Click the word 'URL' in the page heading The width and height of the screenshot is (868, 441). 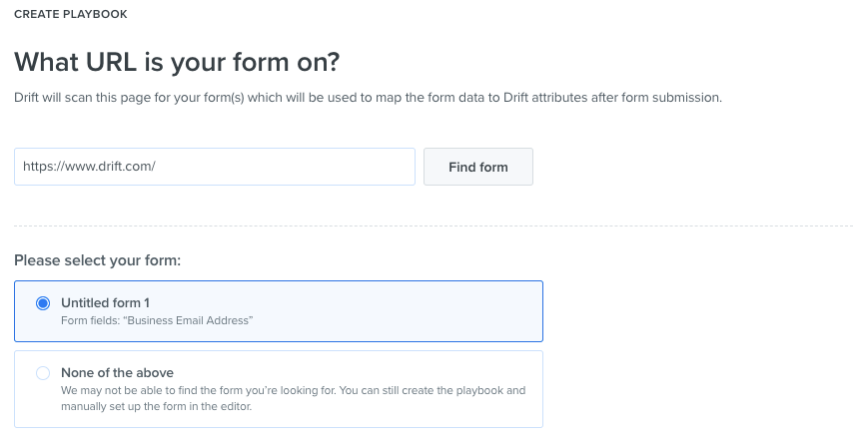pos(111,61)
